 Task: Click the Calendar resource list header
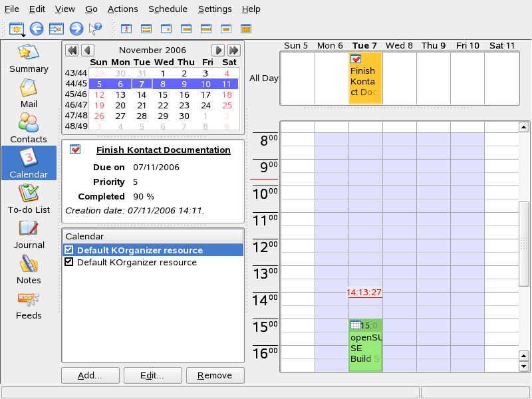tap(153, 236)
